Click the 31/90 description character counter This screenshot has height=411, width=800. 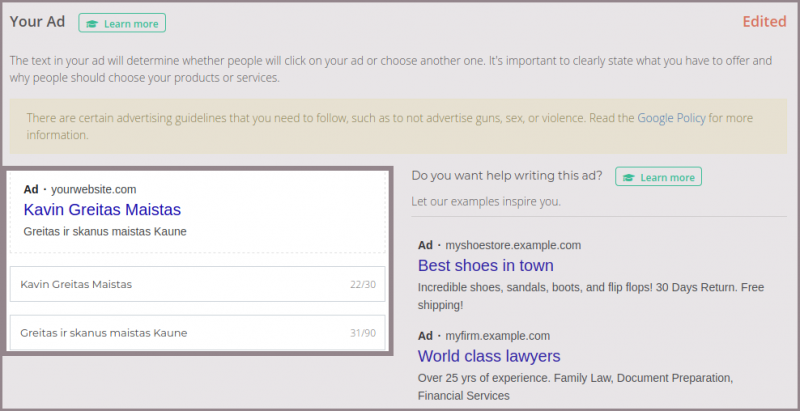pos(363,333)
